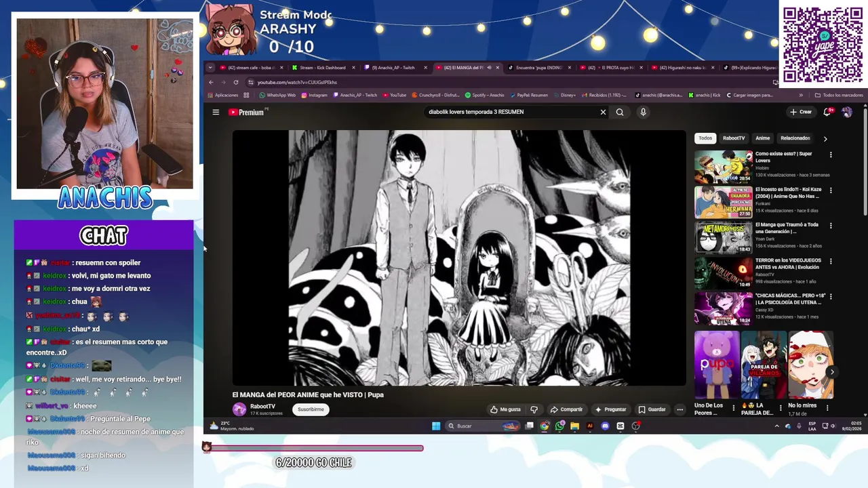
Task: Save video with the Guardar button
Action: pyautogui.click(x=652, y=409)
